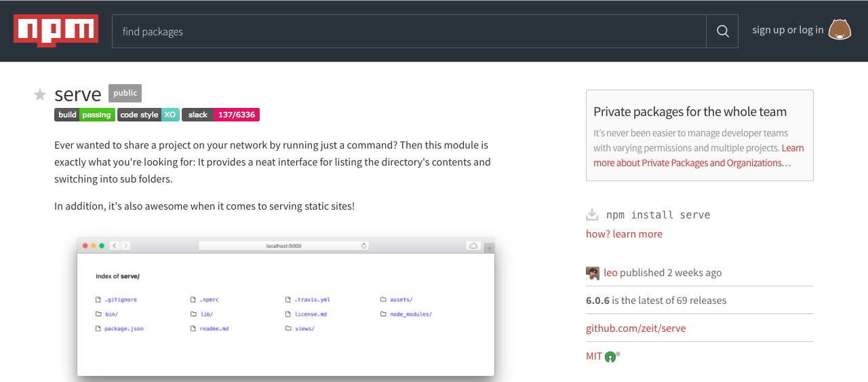Click the download icon beside npm install
868x382 pixels.
[592, 214]
